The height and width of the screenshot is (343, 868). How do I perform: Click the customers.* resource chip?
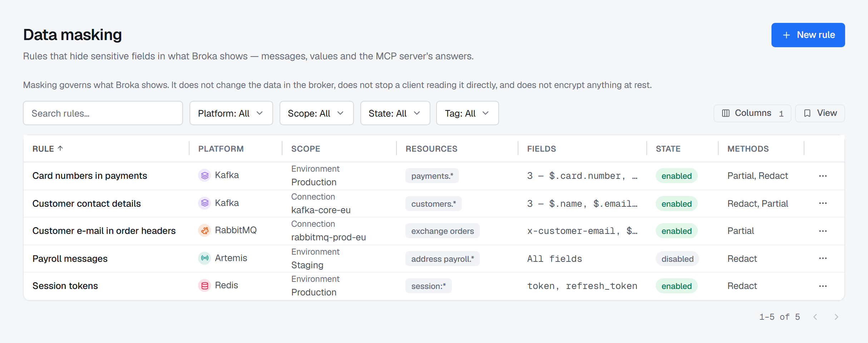click(x=434, y=204)
